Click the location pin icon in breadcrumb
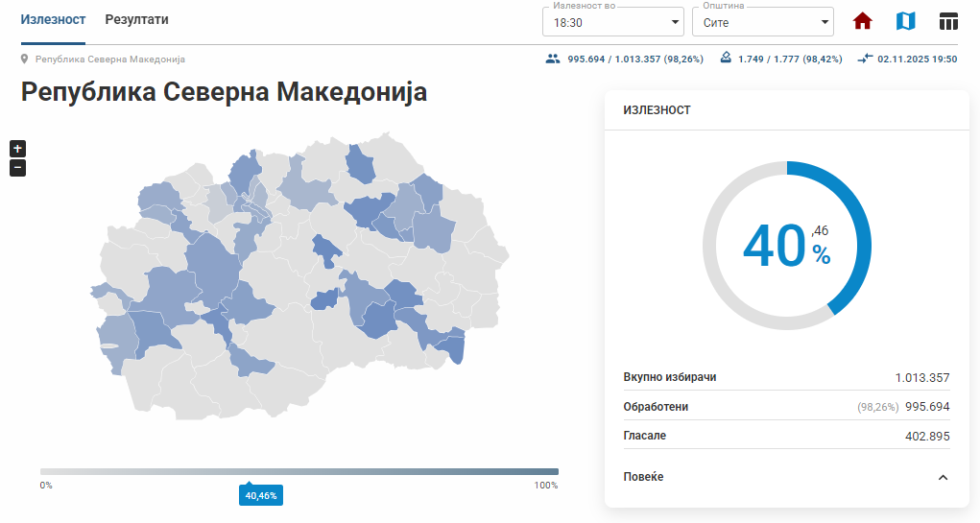Viewport: 980px width, 523px height. 25,59
